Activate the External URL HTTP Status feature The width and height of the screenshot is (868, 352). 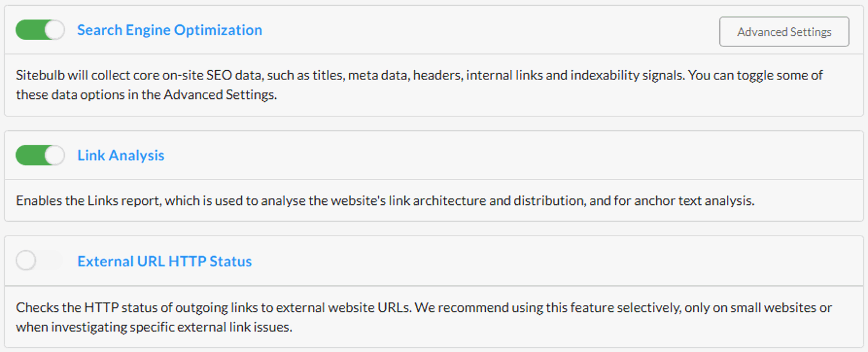point(39,261)
